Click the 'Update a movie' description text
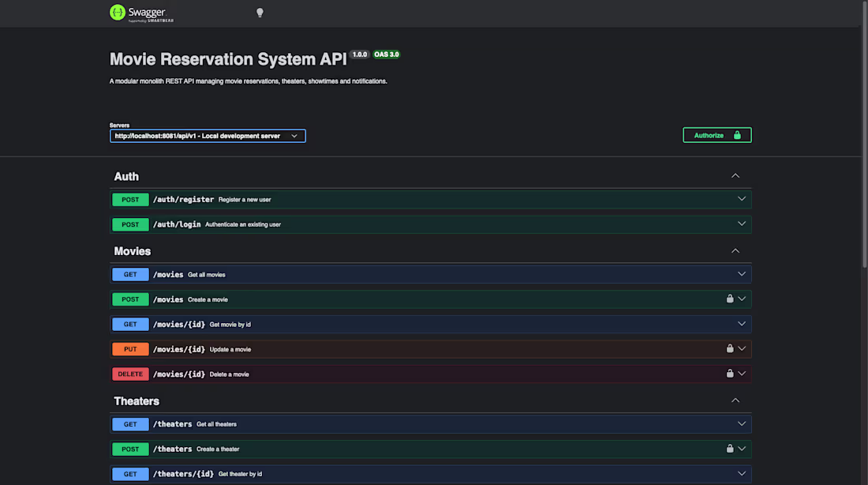This screenshot has height=485, width=868. coord(230,349)
